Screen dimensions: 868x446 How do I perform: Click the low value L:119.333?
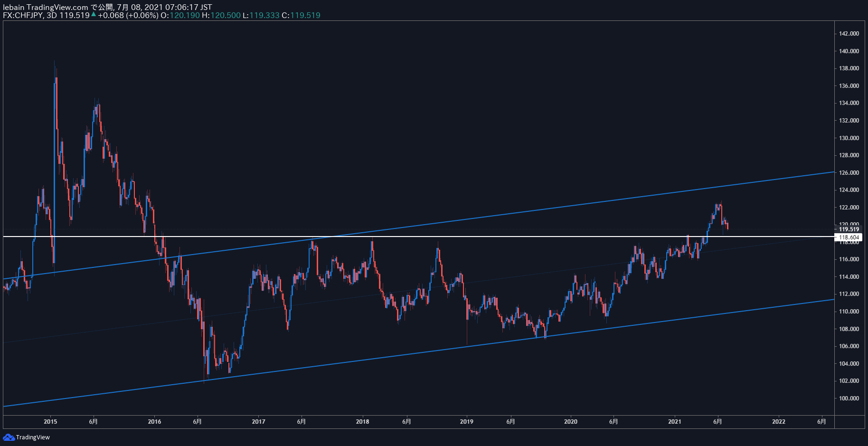261,15
